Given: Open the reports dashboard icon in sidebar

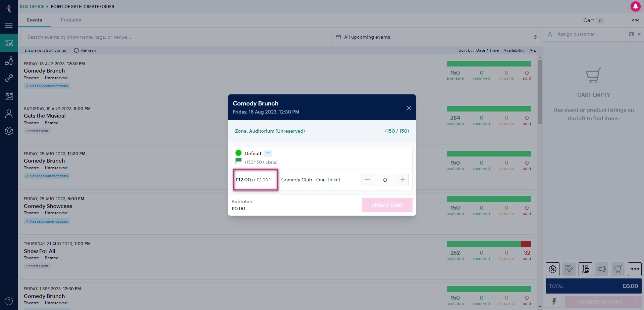Looking at the screenshot, I should point(9,96).
